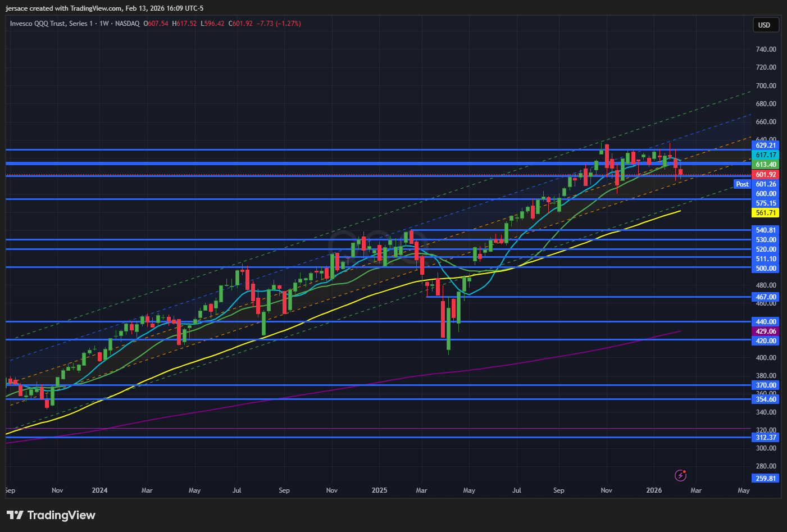Click the 660.00 price axis tick
This screenshot has height=532, width=787.
(766, 122)
